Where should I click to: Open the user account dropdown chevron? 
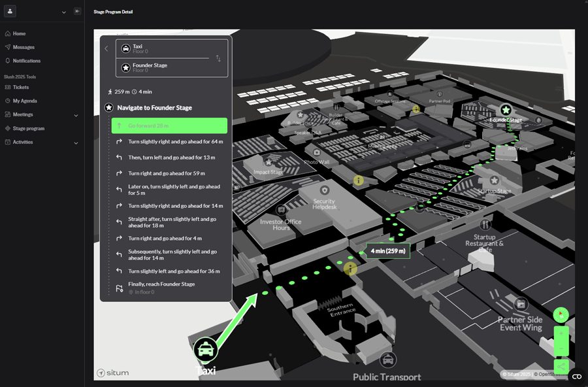64,12
